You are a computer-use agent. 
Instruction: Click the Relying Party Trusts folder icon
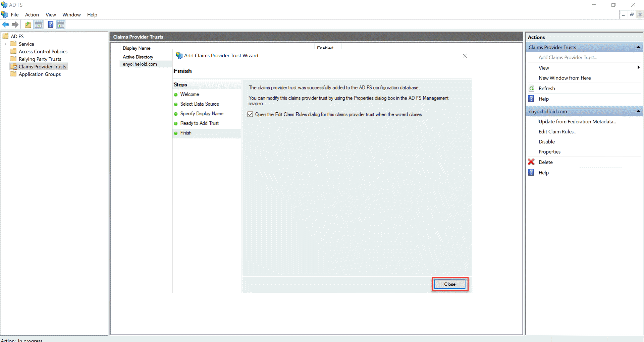click(13, 59)
